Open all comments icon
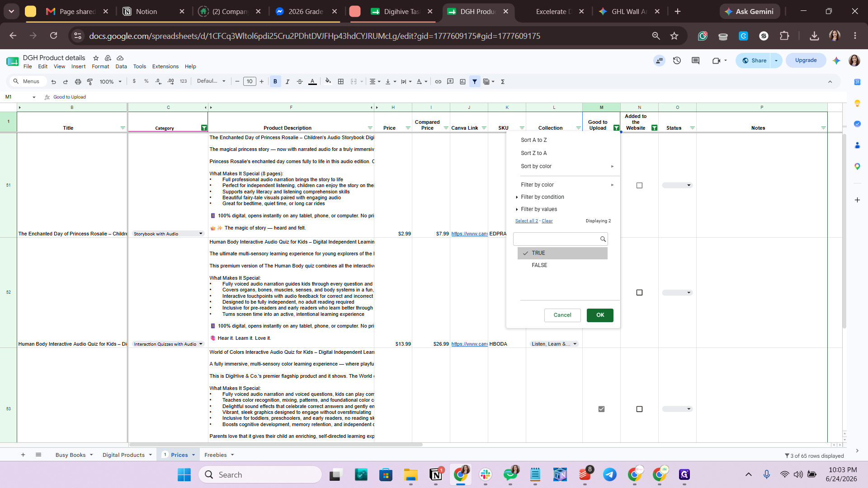The width and height of the screenshot is (868, 488). pos(696,61)
